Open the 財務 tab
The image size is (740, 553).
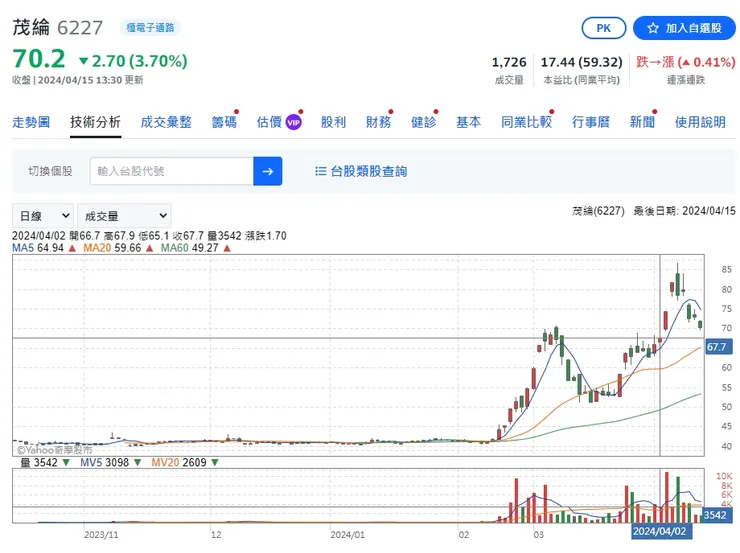pos(378,122)
